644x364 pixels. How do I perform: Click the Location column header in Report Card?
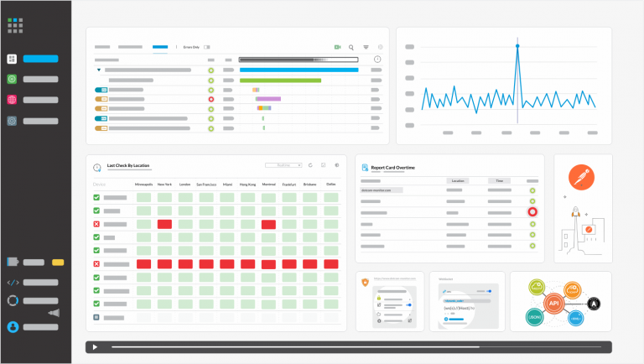click(458, 180)
